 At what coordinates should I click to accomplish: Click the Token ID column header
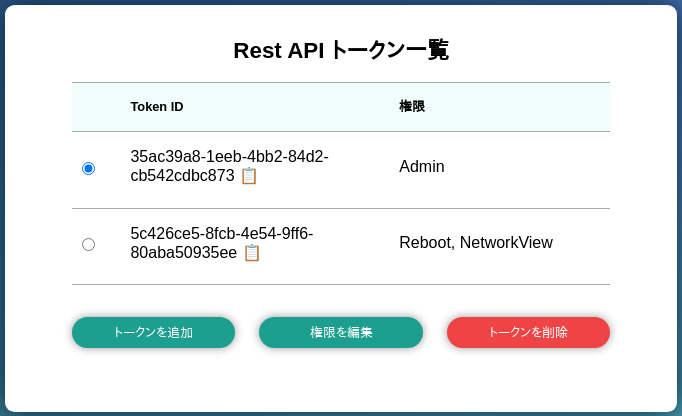click(x=157, y=107)
